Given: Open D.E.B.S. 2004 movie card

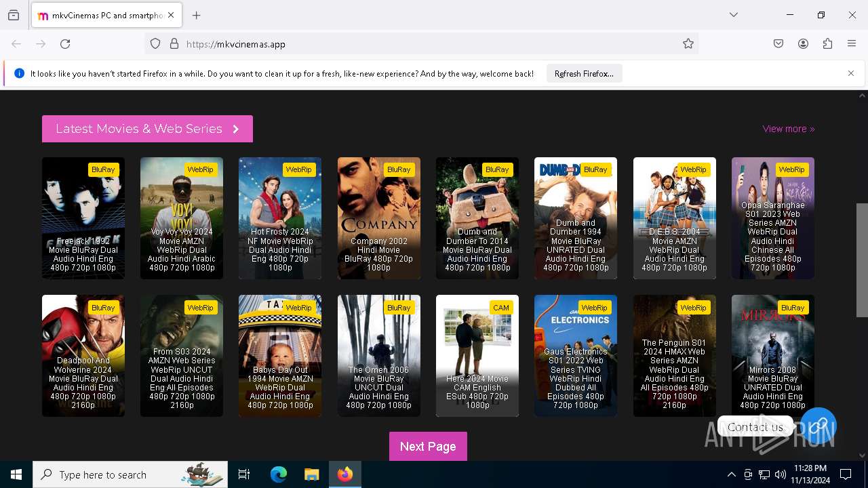Looking at the screenshot, I should coord(675,218).
